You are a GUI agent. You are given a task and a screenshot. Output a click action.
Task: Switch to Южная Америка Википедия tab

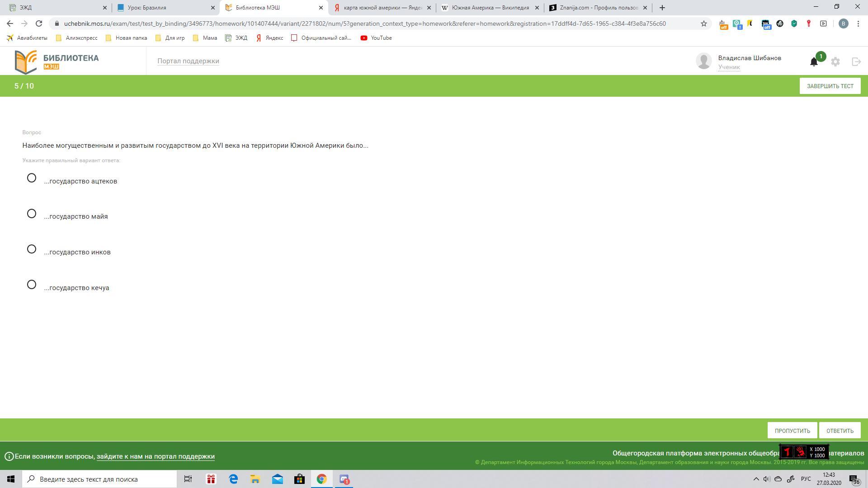click(x=490, y=8)
